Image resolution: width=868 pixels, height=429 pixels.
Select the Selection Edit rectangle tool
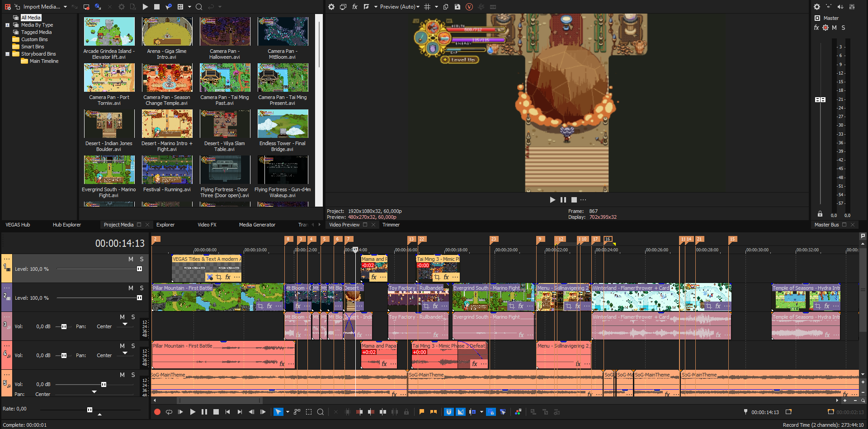coord(309,412)
